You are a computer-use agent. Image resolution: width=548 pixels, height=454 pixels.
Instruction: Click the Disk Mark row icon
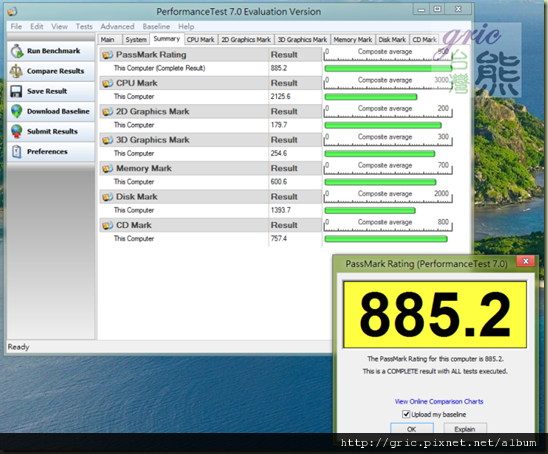107,197
